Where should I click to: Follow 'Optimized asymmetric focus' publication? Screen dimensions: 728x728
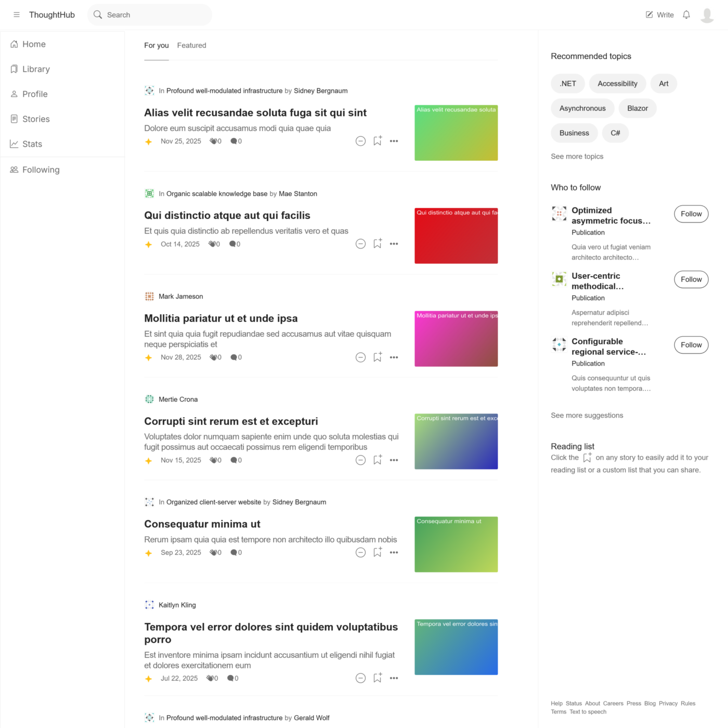(x=691, y=214)
